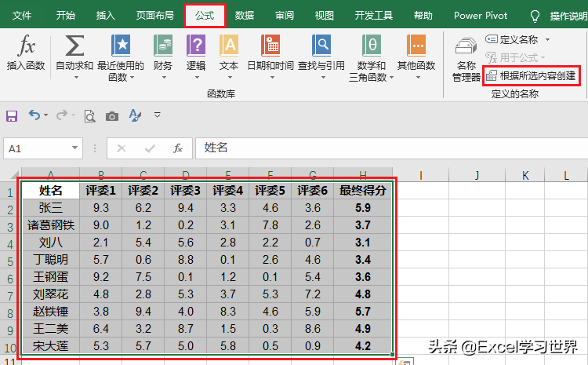Click the Name Box showing A1
This screenshot has width=588, height=365.
coord(37,148)
